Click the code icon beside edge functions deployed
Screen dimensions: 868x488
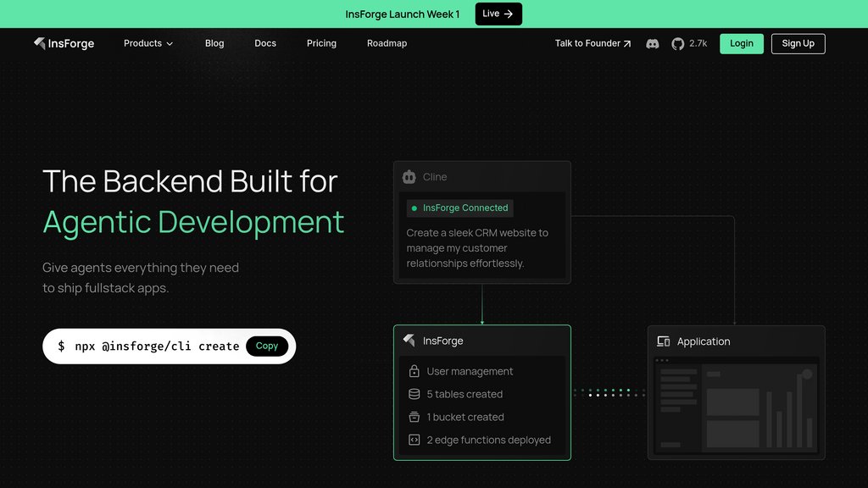(415, 440)
